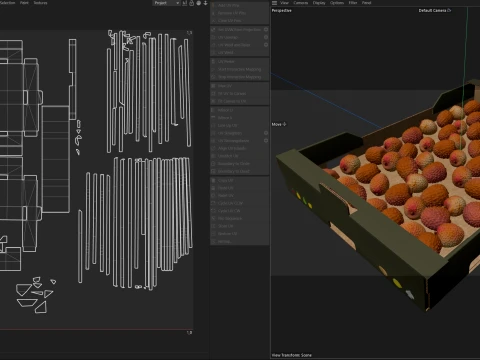Click the UV island group in canvas
480x360 pixels.
pyautogui.click(x=96, y=172)
